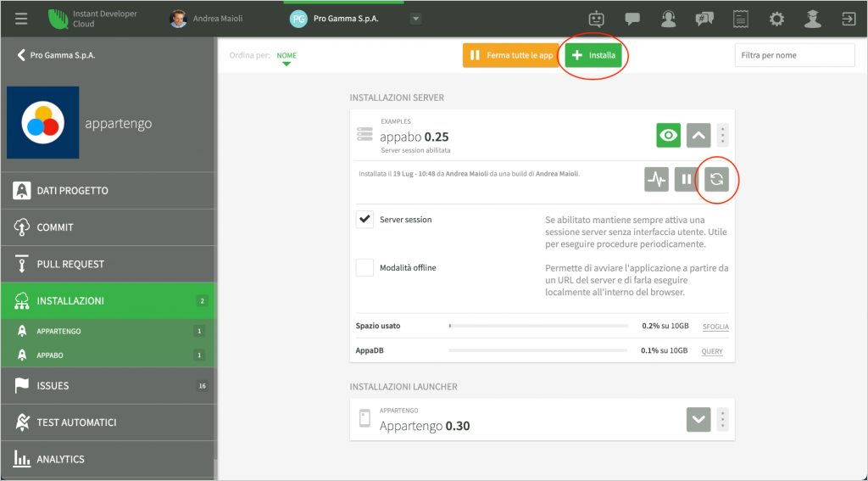Click the server stack icon beside appabo
The width and height of the screenshot is (868, 481).
pyautogui.click(x=364, y=135)
